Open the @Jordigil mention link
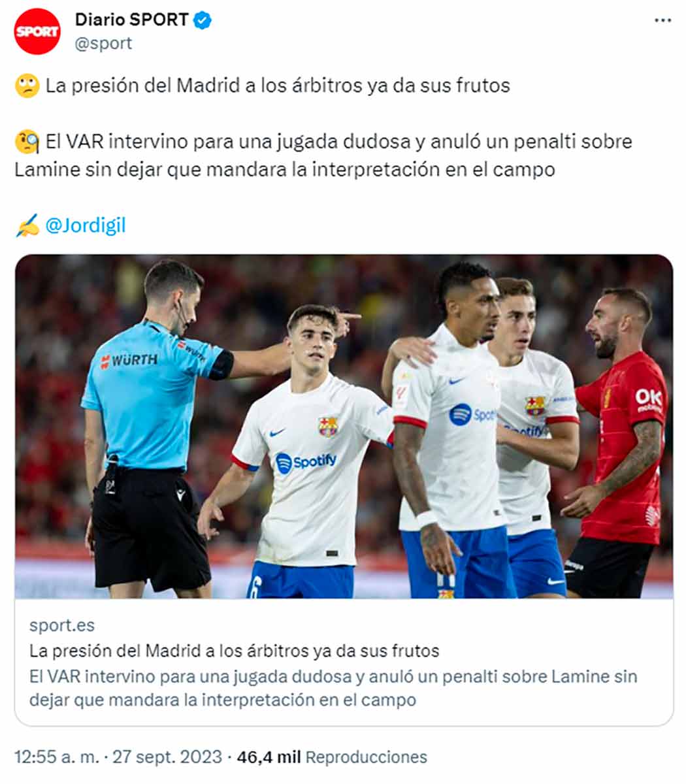This screenshot has height=784, width=686. click(86, 225)
